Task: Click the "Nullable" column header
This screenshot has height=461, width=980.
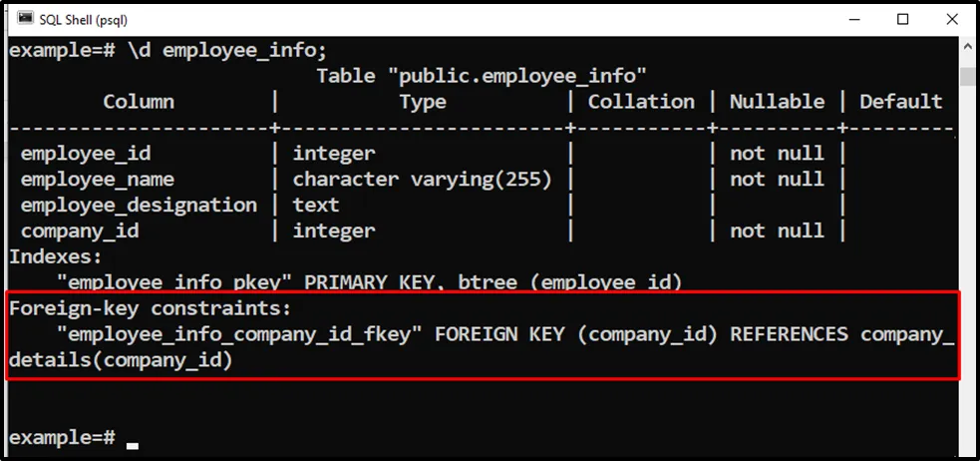Action: coord(777,102)
